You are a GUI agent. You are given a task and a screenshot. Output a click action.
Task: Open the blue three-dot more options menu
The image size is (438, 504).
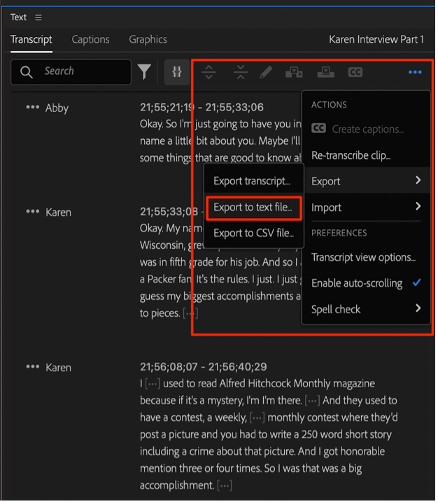[415, 72]
